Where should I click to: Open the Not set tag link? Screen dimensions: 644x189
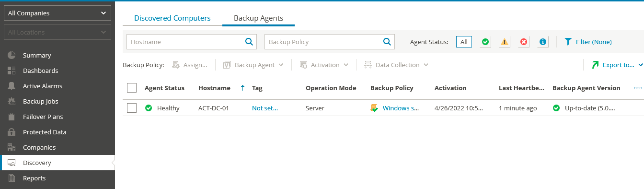pos(265,108)
